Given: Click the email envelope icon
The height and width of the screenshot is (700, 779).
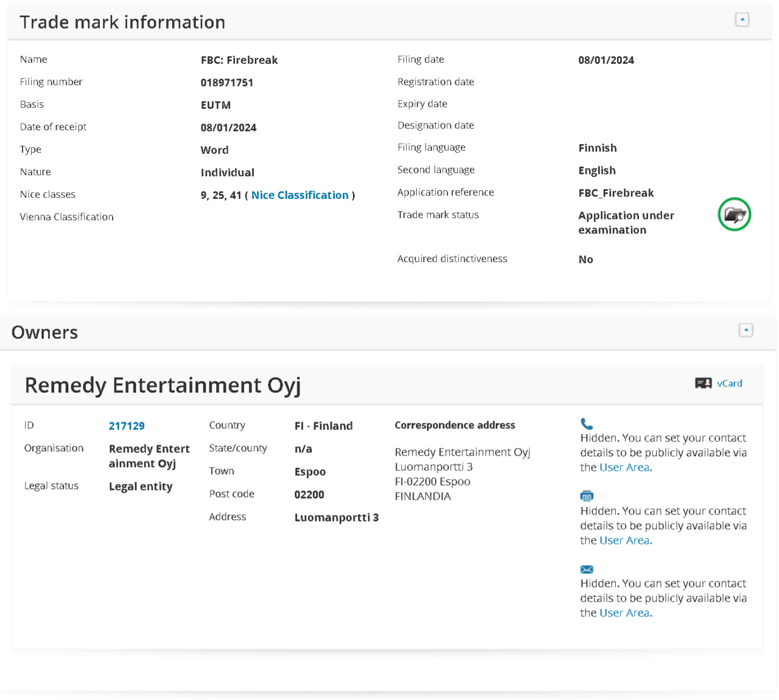Looking at the screenshot, I should pos(587,569).
